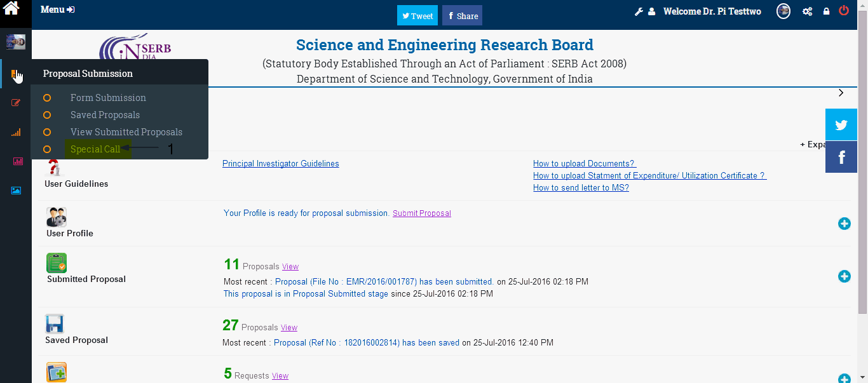
Task: Click the Facebook Share button
Action: click(462, 16)
